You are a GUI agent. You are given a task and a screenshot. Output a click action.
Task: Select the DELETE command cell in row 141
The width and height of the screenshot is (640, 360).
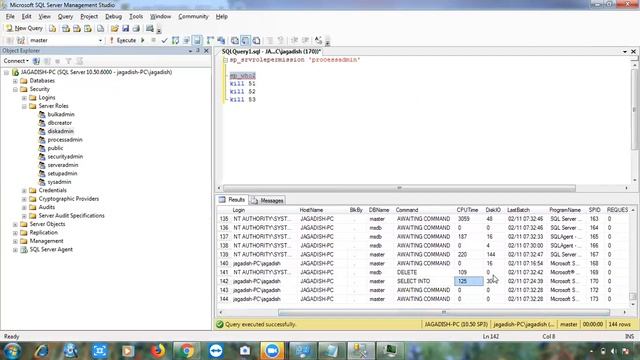coord(424,272)
